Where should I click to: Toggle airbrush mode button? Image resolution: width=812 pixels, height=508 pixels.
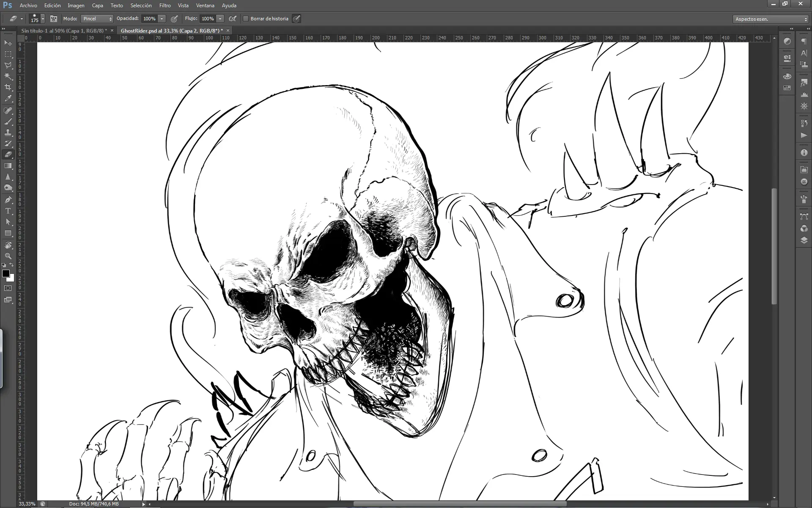pos(232,19)
